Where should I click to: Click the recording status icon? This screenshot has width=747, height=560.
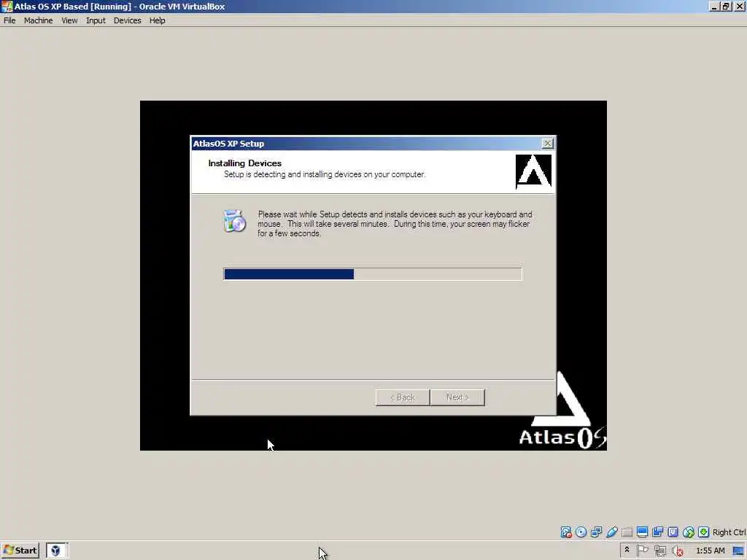657,532
